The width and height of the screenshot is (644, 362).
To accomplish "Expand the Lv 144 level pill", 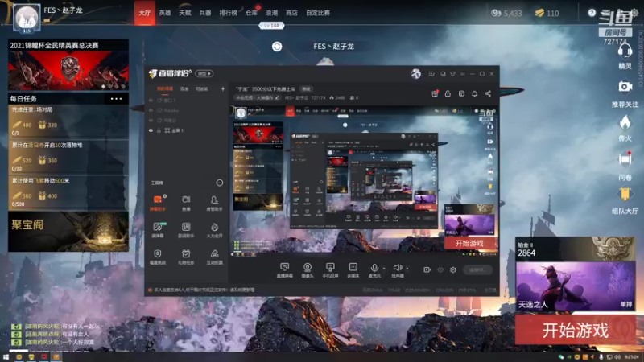I will 271,26.
